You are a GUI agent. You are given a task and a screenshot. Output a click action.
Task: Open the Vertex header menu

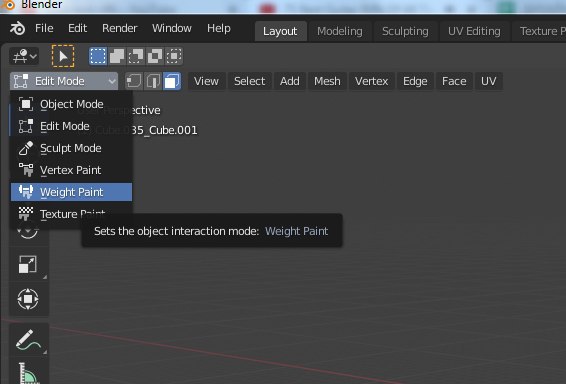pyautogui.click(x=371, y=81)
